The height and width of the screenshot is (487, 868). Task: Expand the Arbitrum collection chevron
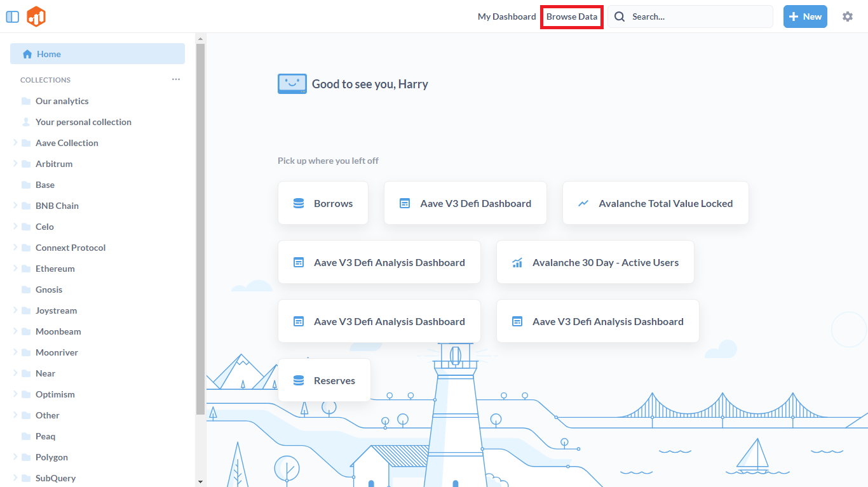coord(15,164)
